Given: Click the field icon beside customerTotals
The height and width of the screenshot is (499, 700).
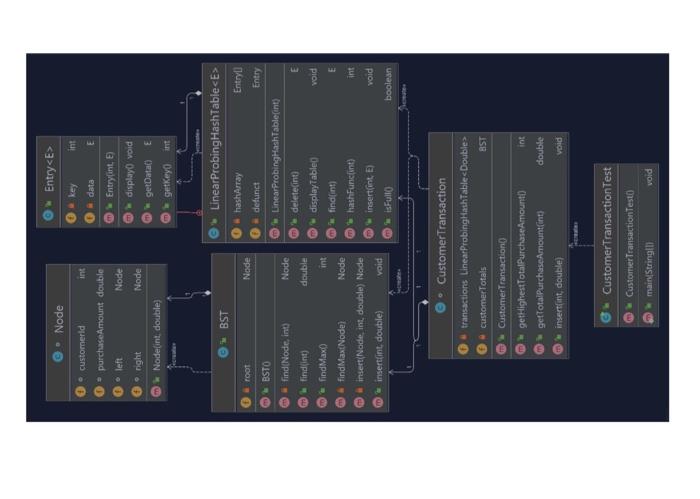Looking at the screenshot, I should click(x=482, y=349).
